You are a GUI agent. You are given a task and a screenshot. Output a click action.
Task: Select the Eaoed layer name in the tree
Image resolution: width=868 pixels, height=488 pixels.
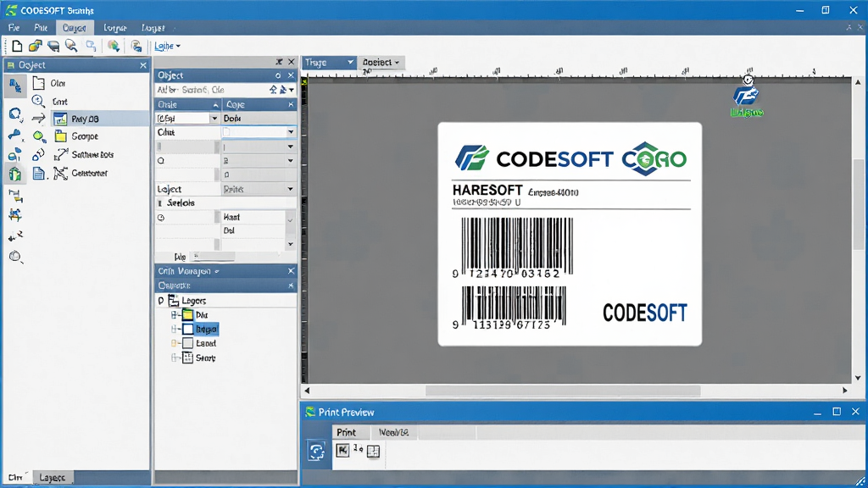(206, 344)
